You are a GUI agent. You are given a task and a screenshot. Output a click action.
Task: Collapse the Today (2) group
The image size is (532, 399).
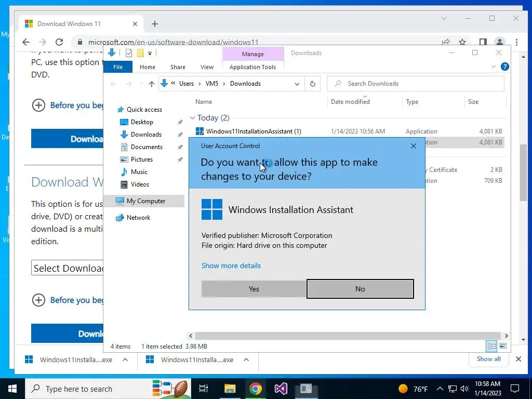coord(192,118)
